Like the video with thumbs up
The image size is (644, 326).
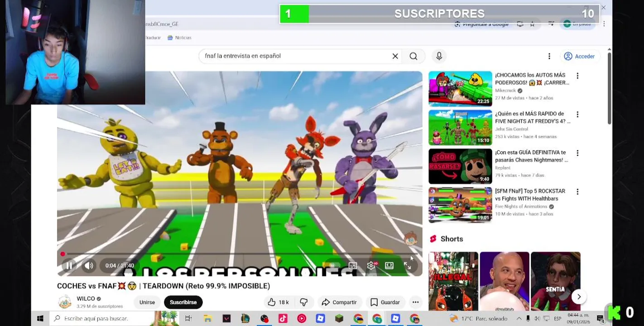coord(278,302)
